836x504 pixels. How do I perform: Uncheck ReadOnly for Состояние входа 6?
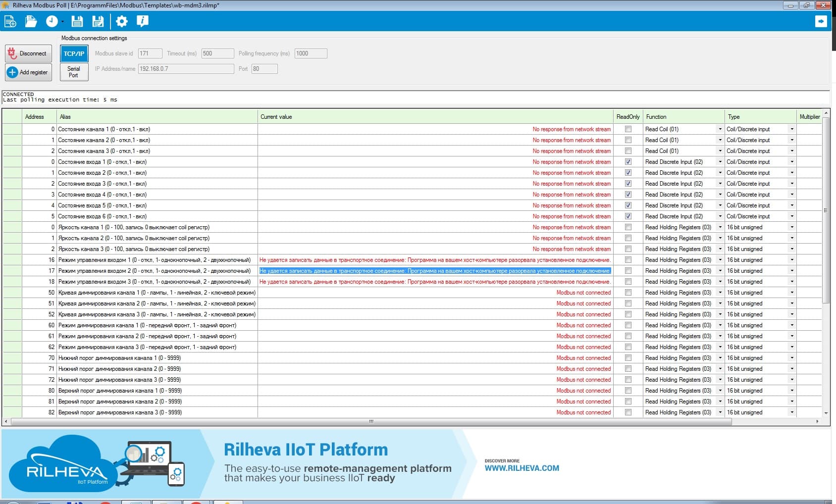(x=628, y=216)
